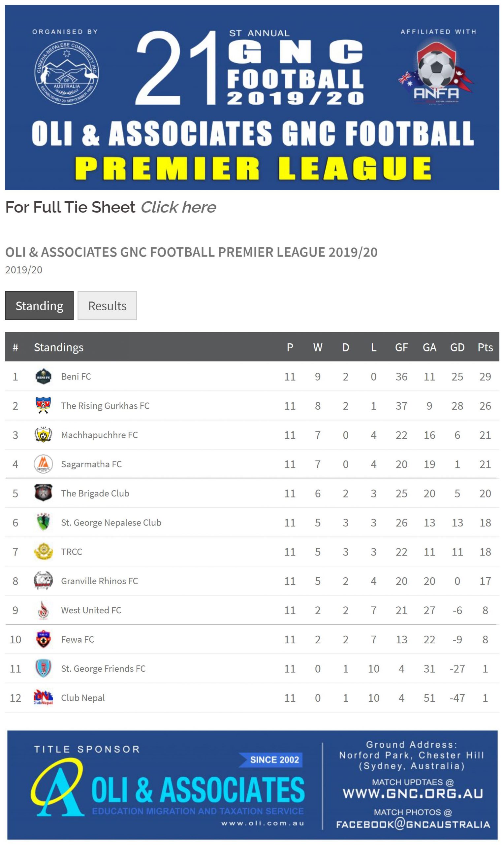Viewport: 504px width, 845px height.
Task: Click the GNC Football Premier League header banner
Action: coord(252,97)
